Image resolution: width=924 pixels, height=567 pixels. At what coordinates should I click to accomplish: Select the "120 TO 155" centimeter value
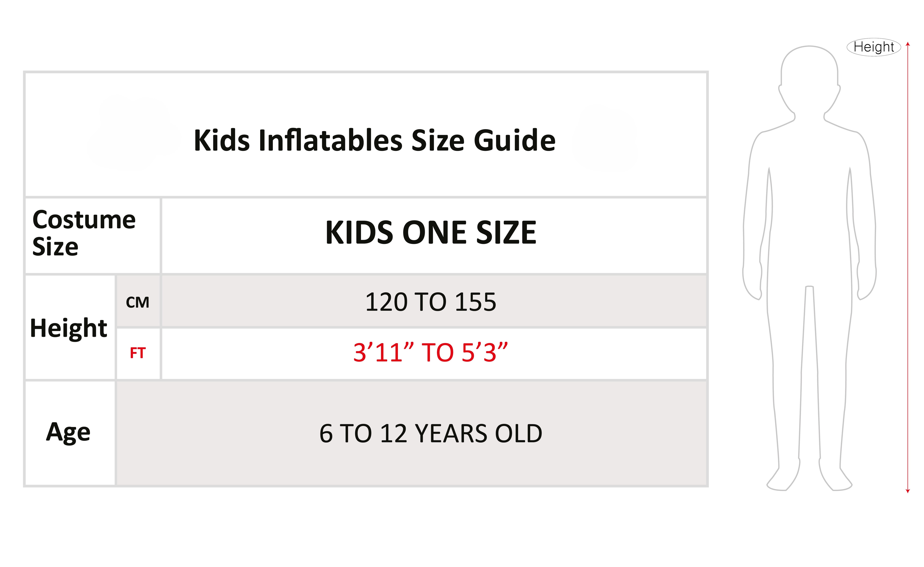coord(431,302)
